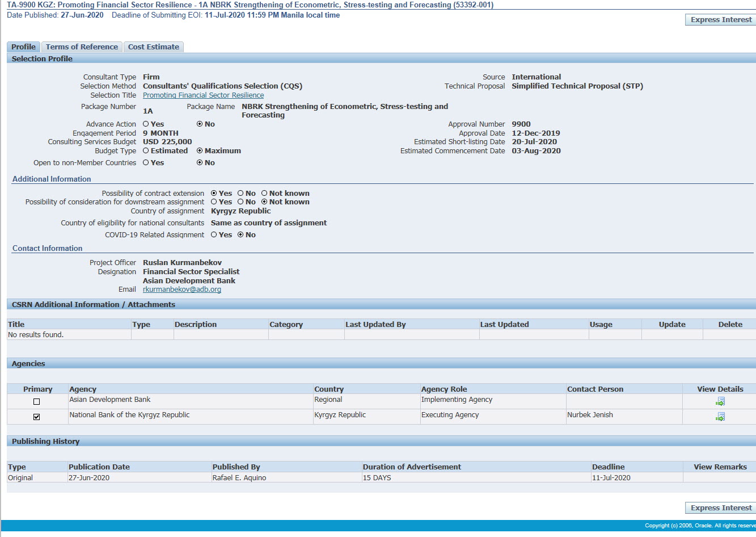
Task: Toggle Primary checkbox for National Bank of Kyrgyz Republic
Action: (x=37, y=417)
